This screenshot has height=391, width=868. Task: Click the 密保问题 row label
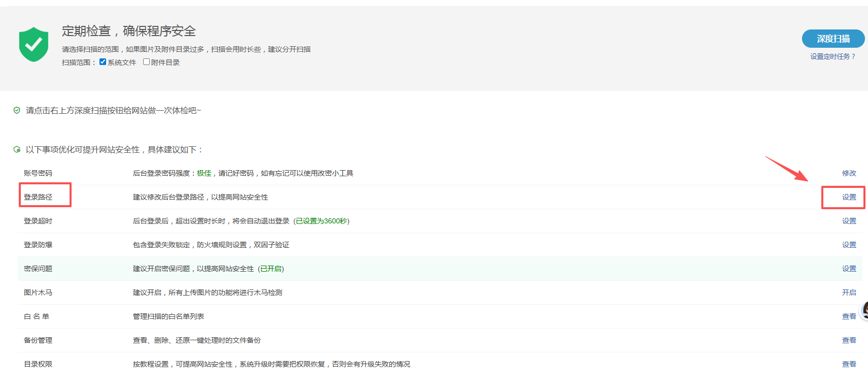point(38,269)
